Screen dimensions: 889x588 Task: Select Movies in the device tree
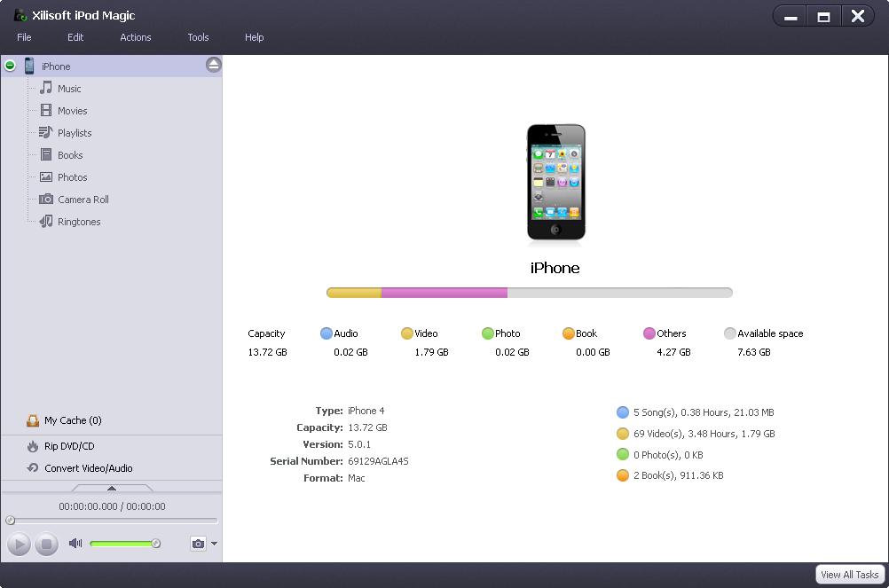tap(72, 111)
